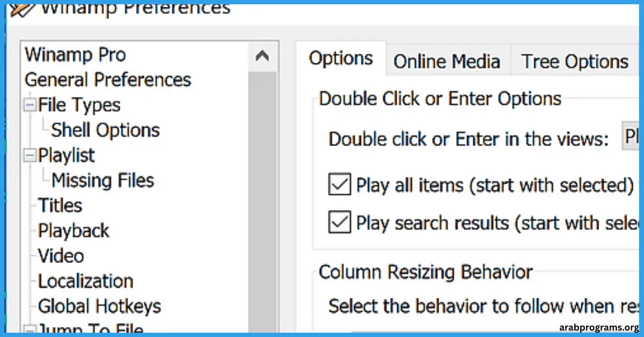The image size is (644, 337).
Task: Open the Double click or Enter dropdown
Action: click(631, 138)
